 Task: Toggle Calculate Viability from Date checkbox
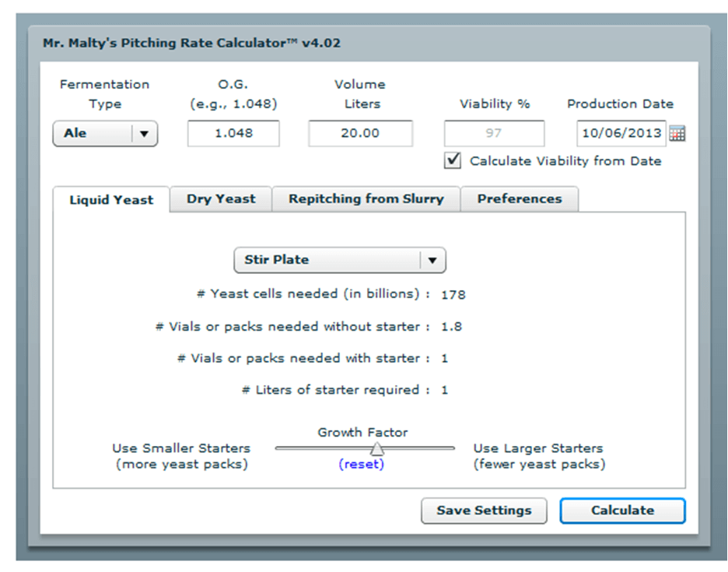coord(452,160)
